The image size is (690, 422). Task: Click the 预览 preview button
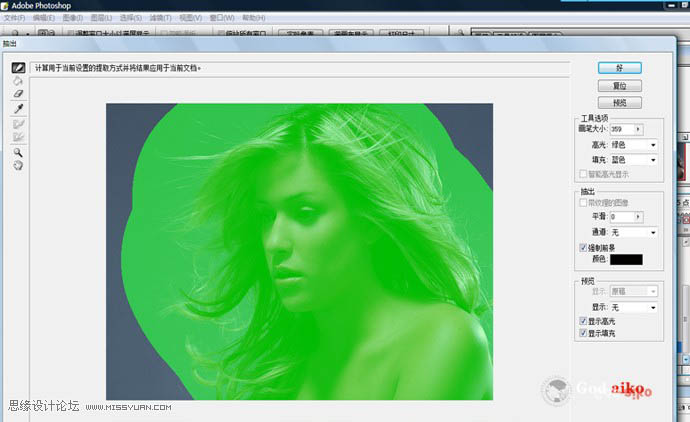(619, 102)
